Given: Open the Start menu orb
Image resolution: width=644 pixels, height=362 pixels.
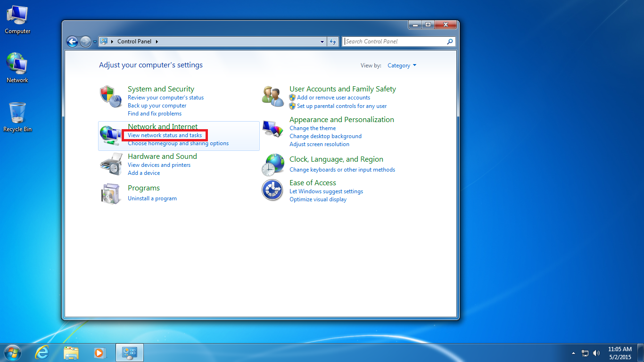Looking at the screenshot, I should 12,352.
